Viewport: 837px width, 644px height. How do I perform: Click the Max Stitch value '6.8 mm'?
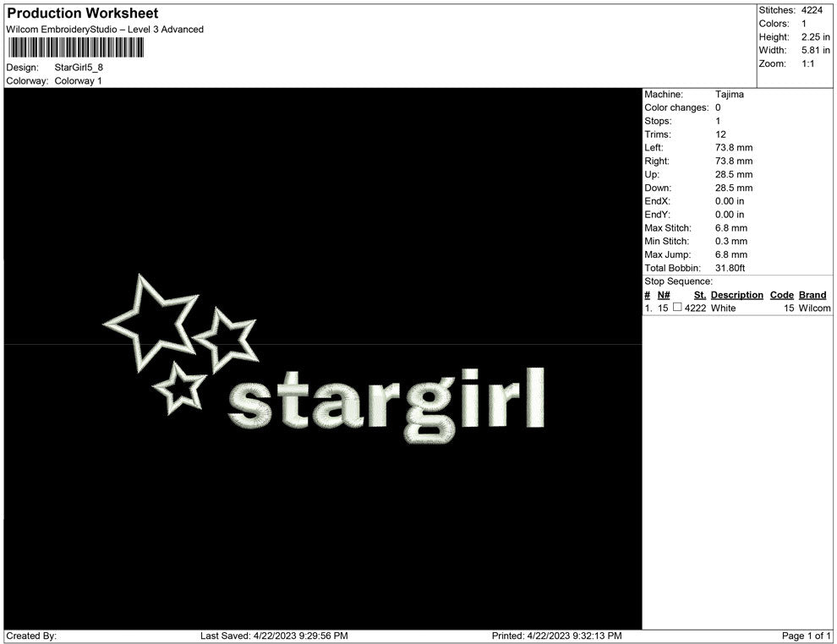pyautogui.click(x=731, y=228)
